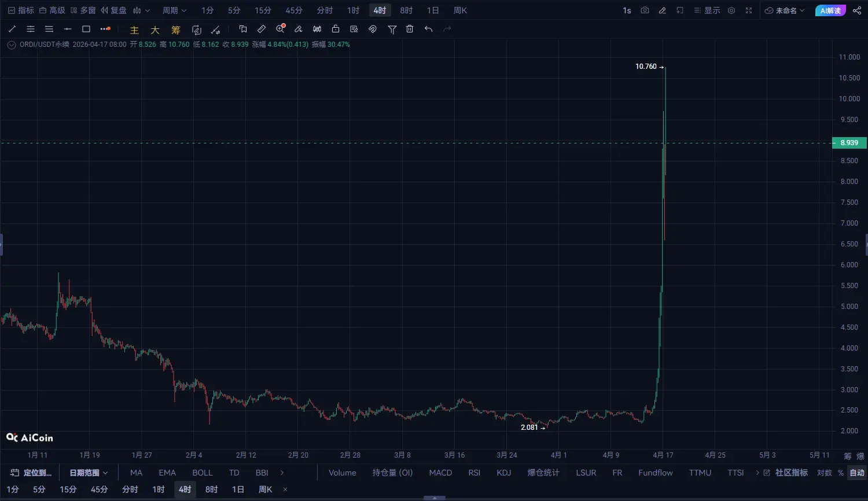This screenshot has height=501, width=868.
Task: Open the 日期范围 date range dropdown
Action: tap(89, 473)
